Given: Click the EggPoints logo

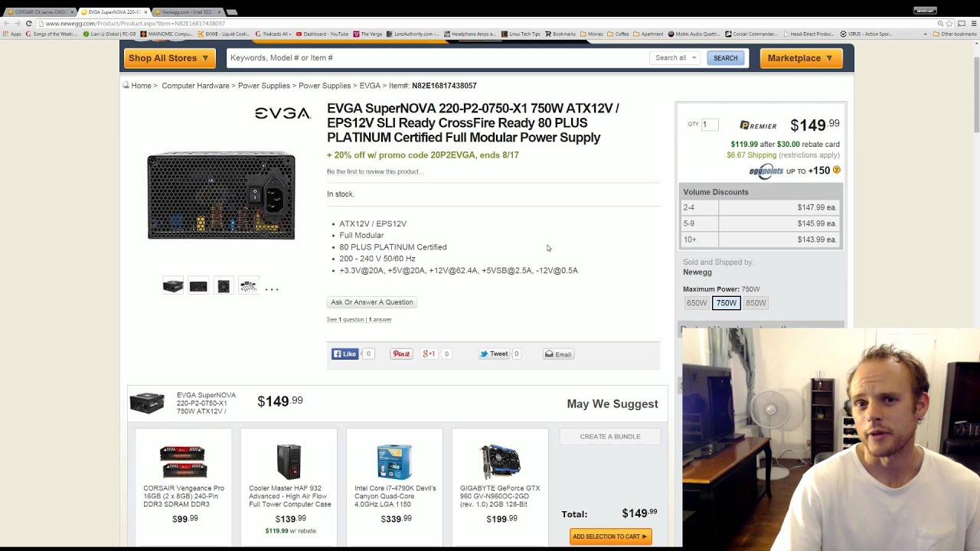Looking at the screenshot, I should tap(766, 171).
